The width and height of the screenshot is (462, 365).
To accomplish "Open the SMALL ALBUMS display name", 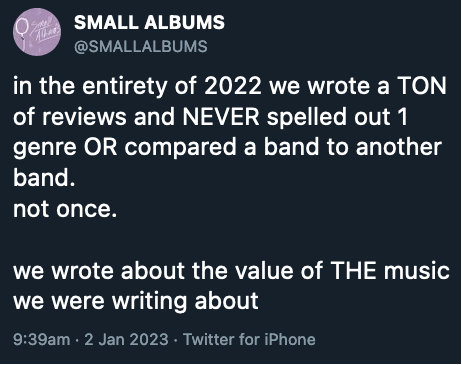I will (149, 22).
